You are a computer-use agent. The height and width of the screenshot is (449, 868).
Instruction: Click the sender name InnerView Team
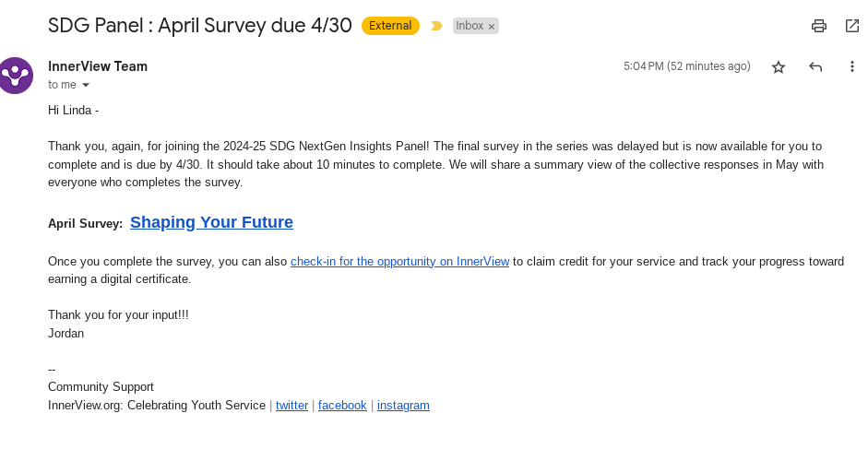click(98, 66)
